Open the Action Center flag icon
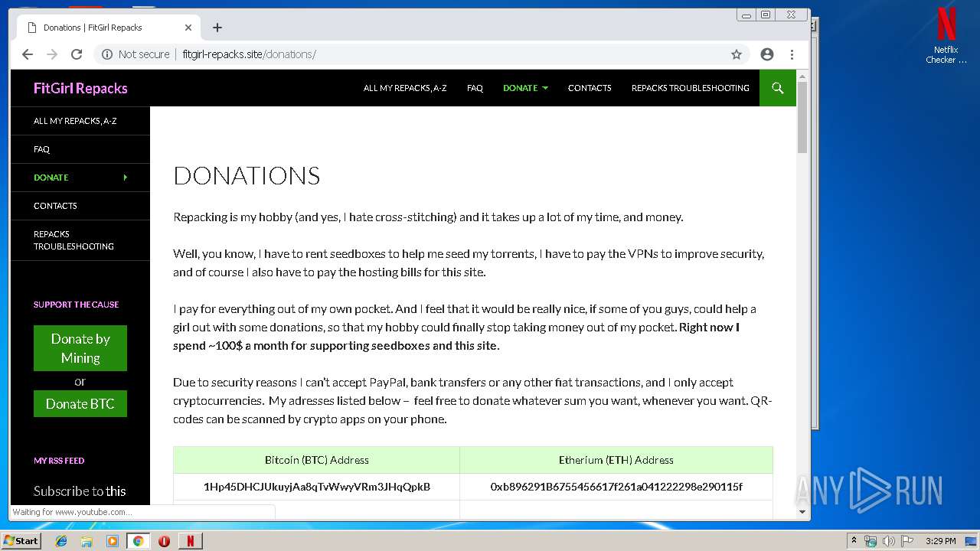Screen dimensions: 980x551 click(907, 541)
